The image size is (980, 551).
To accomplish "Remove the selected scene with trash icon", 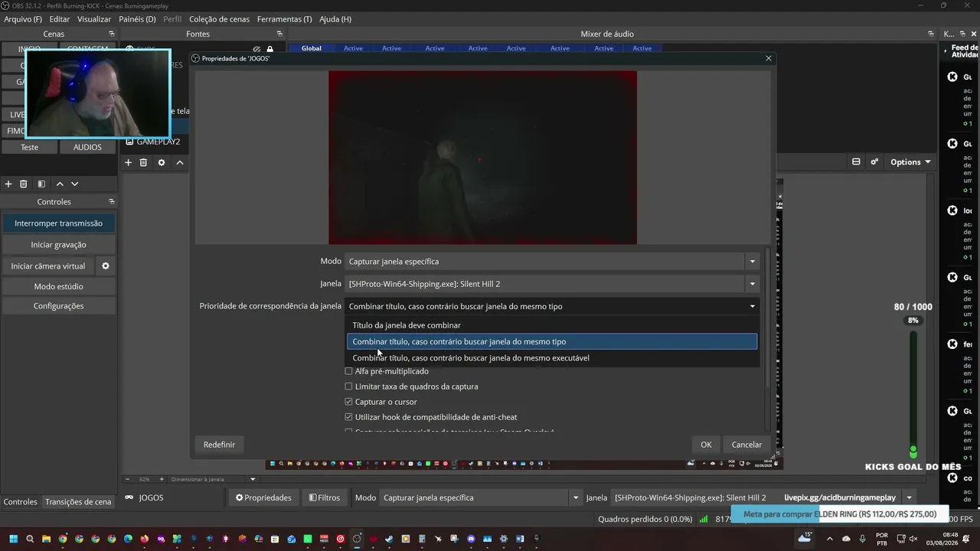I will pyautogui.click(x=24, y=184).
